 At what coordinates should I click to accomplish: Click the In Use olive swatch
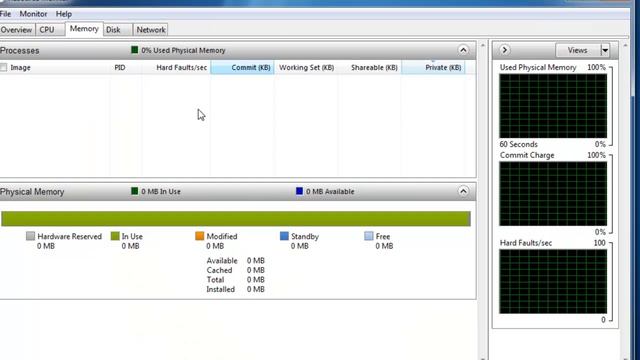[x=115, y=236]
